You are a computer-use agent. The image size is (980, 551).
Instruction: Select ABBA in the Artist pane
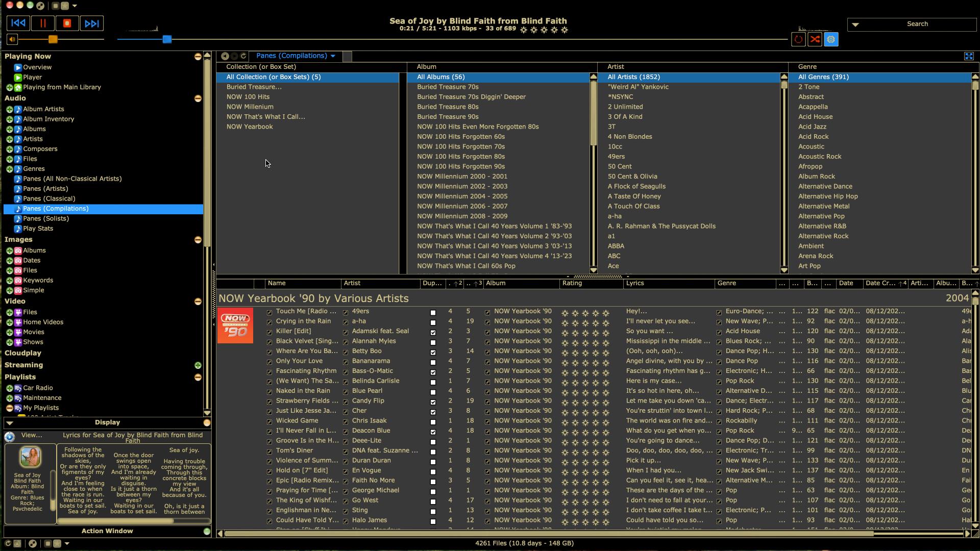[x=616, y=246]
